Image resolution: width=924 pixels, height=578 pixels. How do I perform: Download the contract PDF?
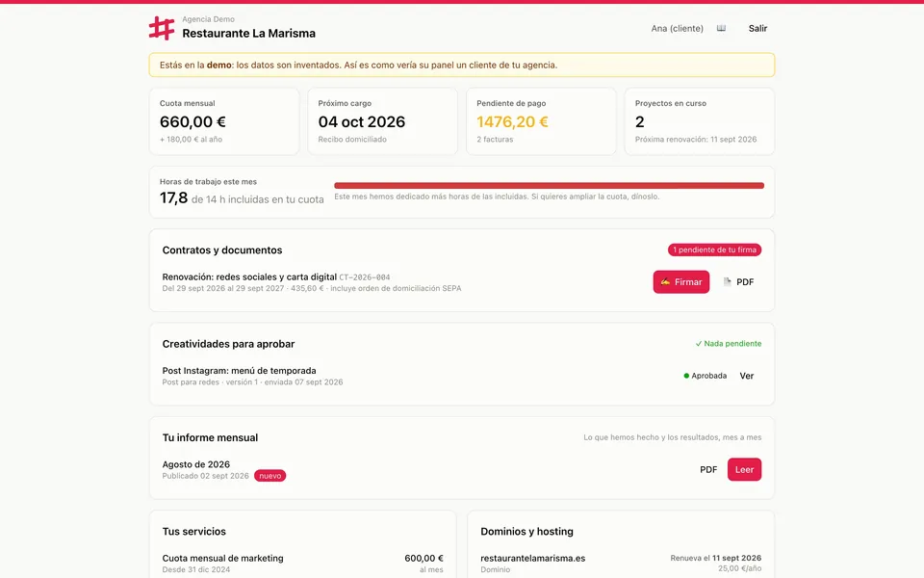(739, 282)
